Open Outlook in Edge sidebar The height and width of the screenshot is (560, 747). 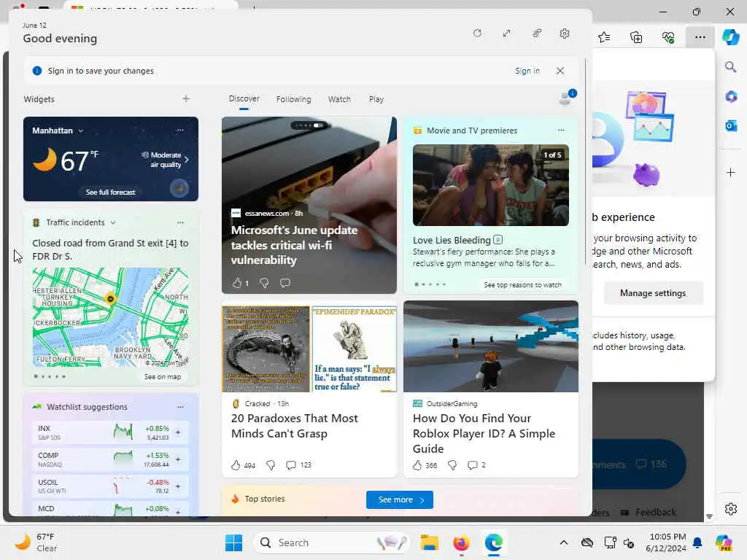coord(731,125)
